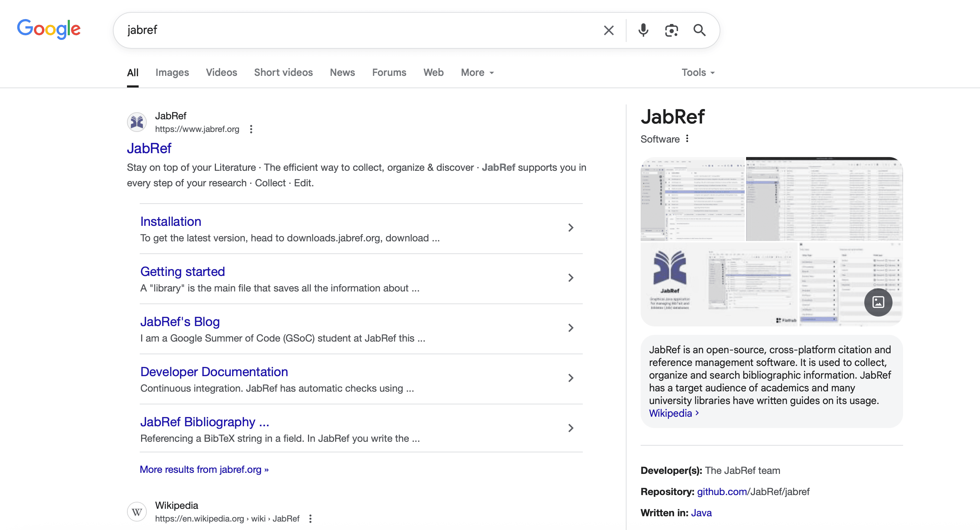Click the magnifying glass search icon
The width and height of the screenshot is (980, 530).
coord(699,30)
